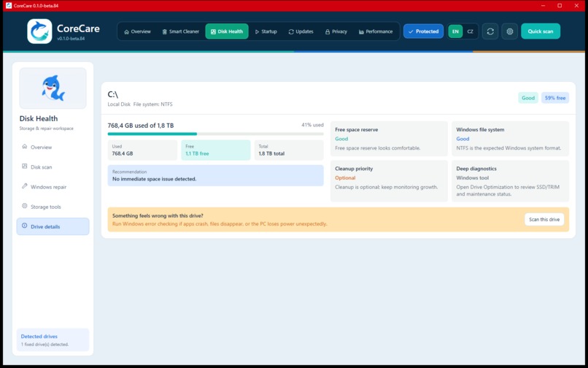This screenshot has height=368, width=588.
Task: Minimize the CoreCare window
Action: (543, 6)
